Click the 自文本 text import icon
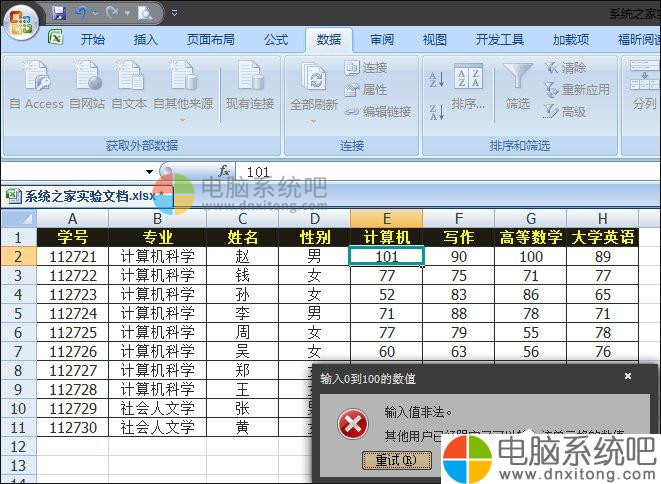The width and height of the screenshot is (661, 484). tap(129, 78)
